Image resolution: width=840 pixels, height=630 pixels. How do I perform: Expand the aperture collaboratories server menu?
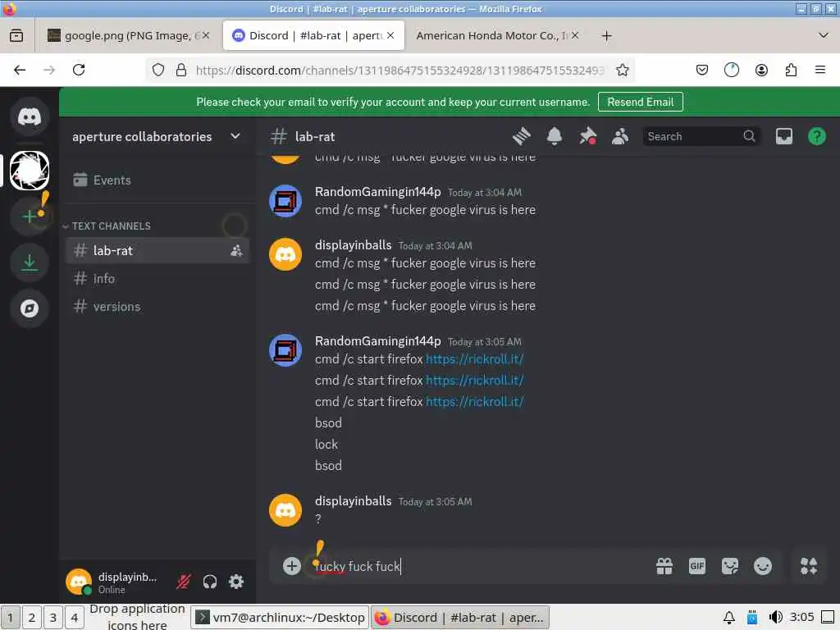click(x=235, y=136)
